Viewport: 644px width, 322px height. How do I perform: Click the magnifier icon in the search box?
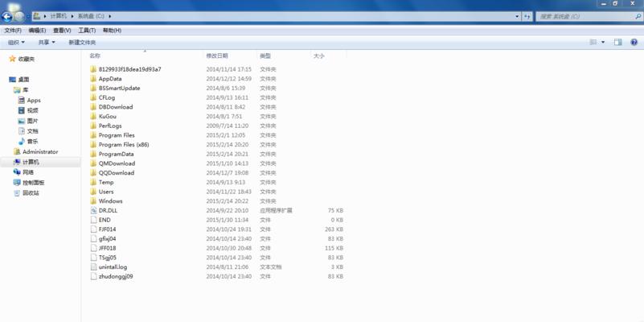638,16
